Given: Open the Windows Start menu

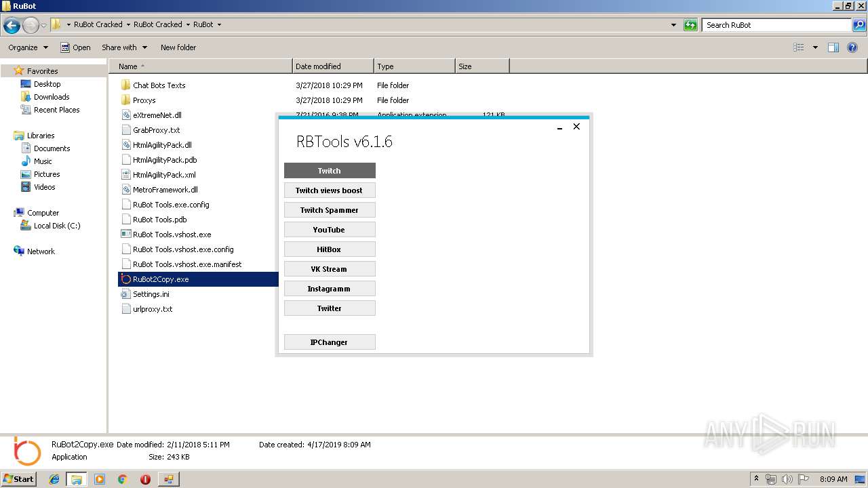Looking at the screenshot, I should (x=19, y=479).
